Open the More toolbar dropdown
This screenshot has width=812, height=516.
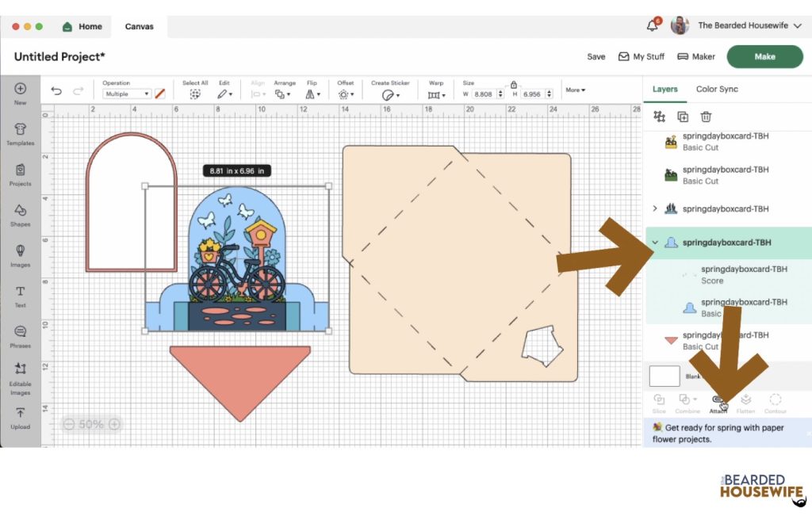(x=575, y=90)
